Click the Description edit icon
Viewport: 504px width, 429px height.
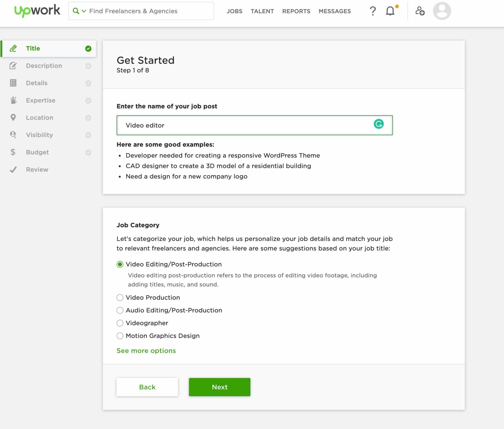13,66
